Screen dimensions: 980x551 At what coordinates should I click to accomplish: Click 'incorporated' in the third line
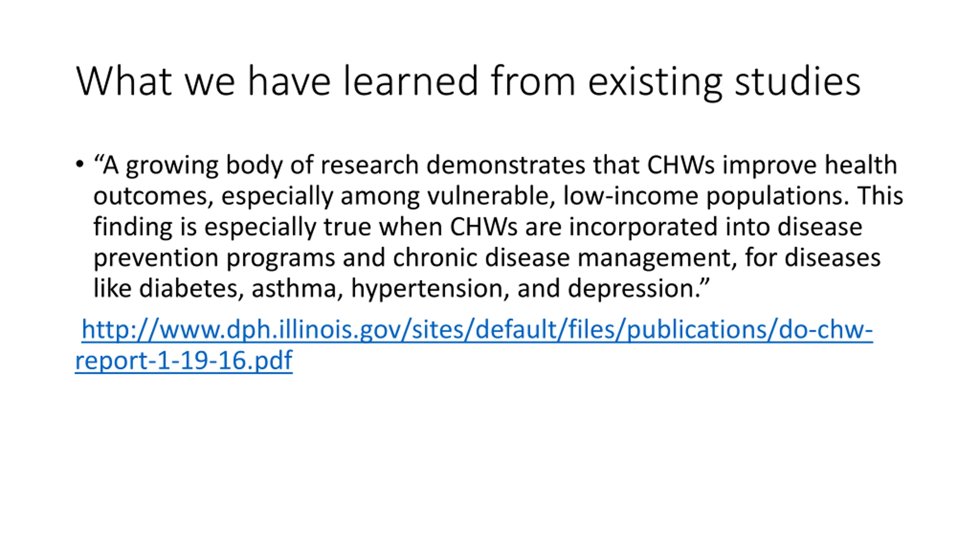click(643, 227)
